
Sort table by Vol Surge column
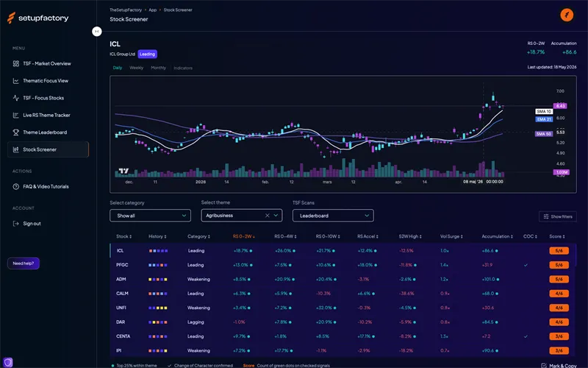pyautogui.click(x=451, y=236)
